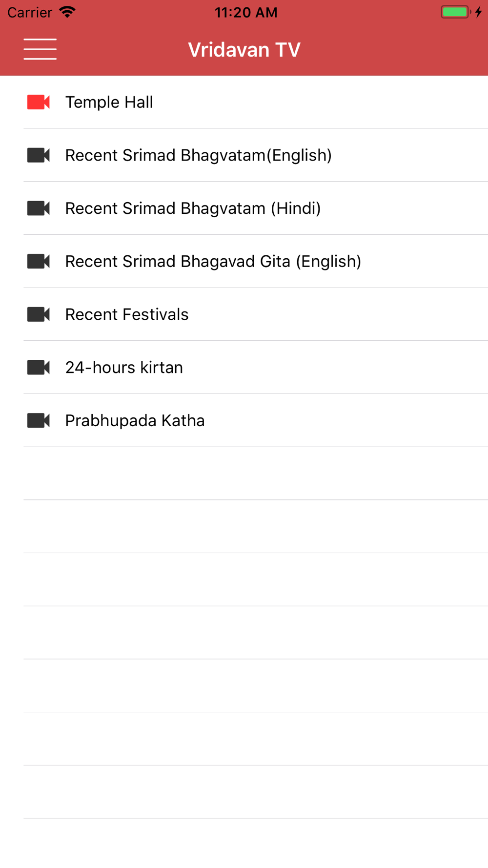This screenshot has width=488, height=868.
Task: Tap camera icon beside Bhagavad Gita (English)
Action: [x=39, y=261]
